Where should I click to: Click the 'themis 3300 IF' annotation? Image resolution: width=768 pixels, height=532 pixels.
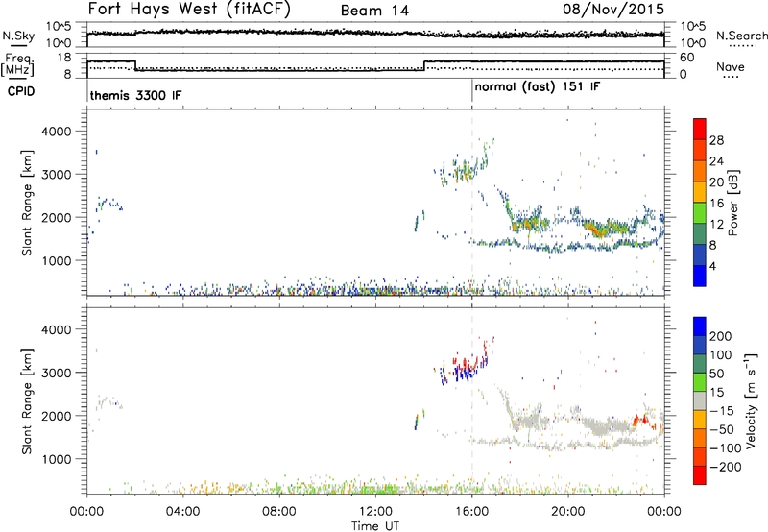135,95
